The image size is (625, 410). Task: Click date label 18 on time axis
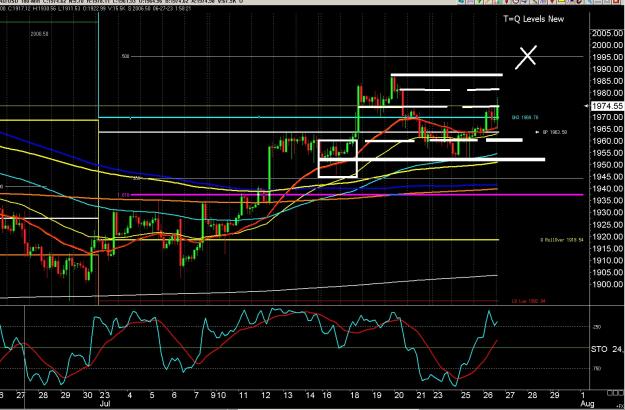[355, 395]
